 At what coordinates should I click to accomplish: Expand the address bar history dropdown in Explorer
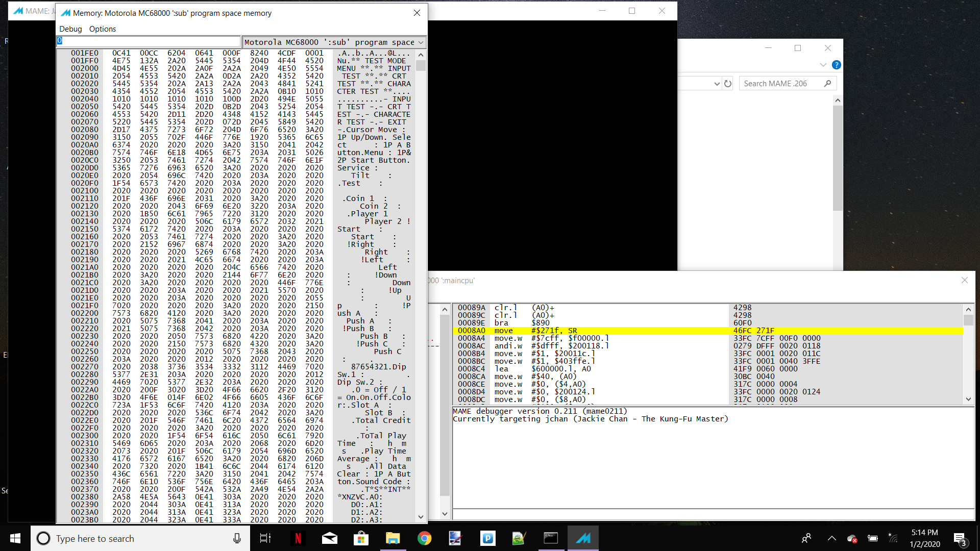717,84
